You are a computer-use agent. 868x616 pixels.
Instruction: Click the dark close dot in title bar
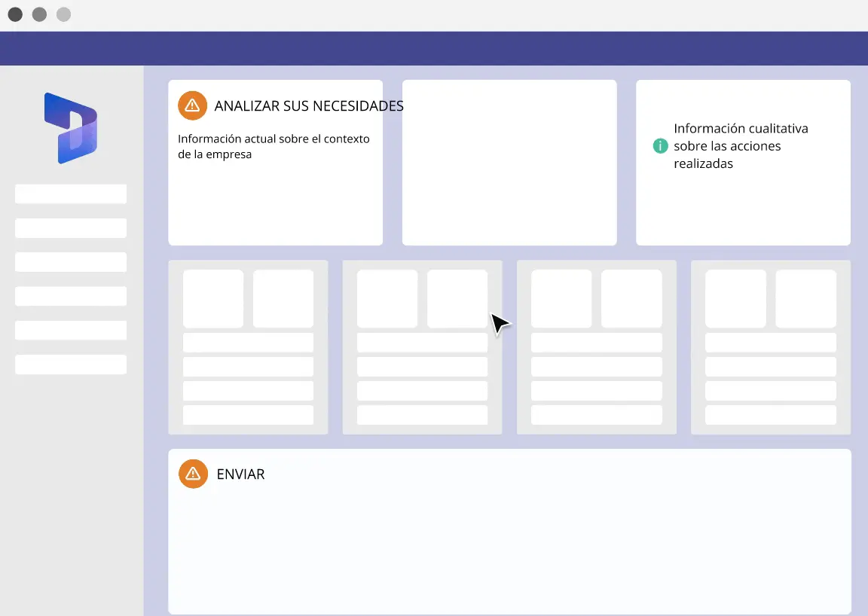(x=16, y=14)
